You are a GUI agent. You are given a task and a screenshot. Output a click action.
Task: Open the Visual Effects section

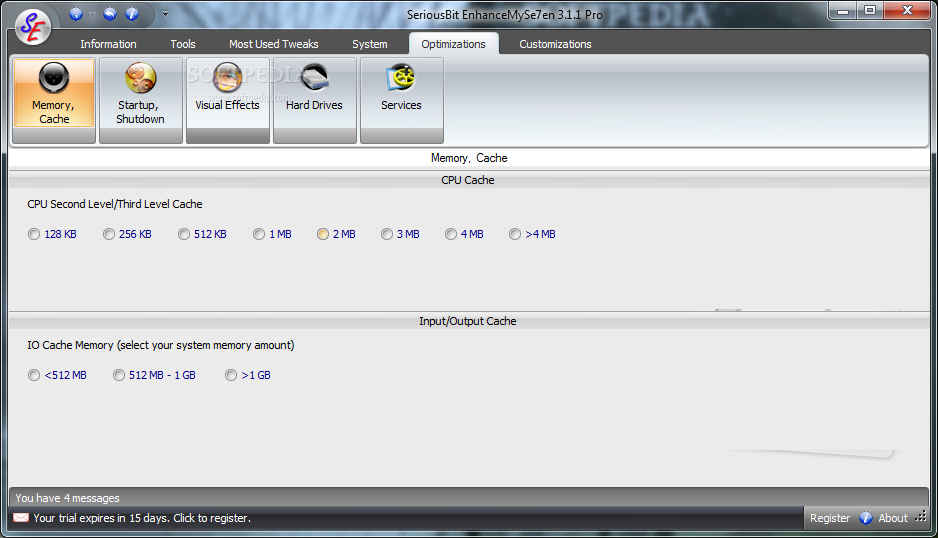pos(228,100)
